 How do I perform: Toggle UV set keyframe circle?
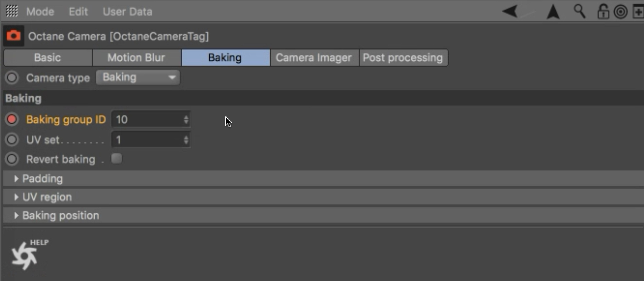pyautogui.click(x=12, y=139)
